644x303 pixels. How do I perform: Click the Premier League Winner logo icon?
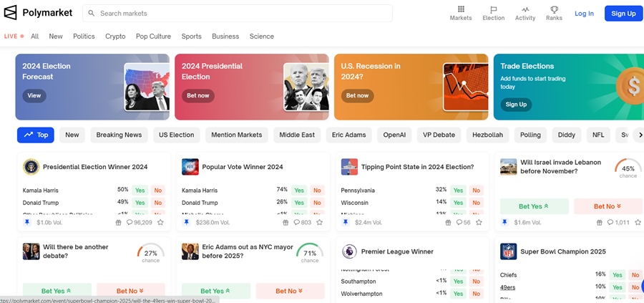click(349, 251)
